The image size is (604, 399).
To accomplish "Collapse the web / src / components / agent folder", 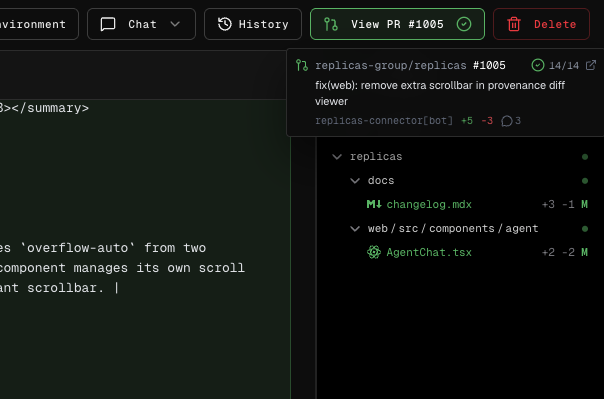I will (x=355, y=229).
